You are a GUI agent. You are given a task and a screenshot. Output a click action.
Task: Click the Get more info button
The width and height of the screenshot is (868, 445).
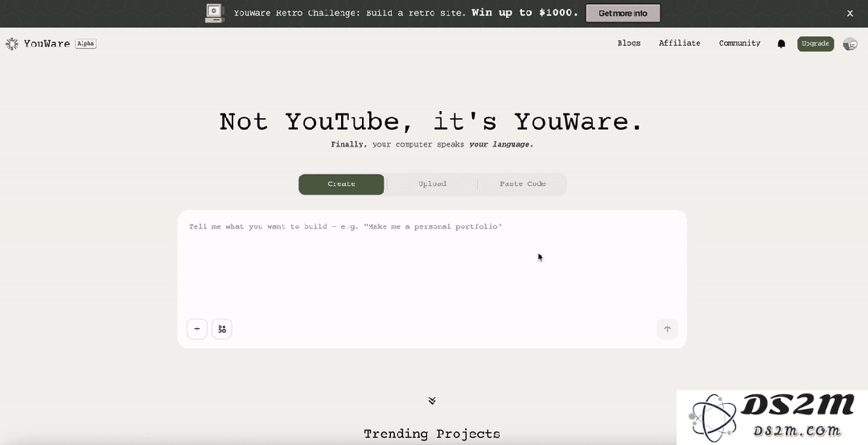[x=623, y=14]
